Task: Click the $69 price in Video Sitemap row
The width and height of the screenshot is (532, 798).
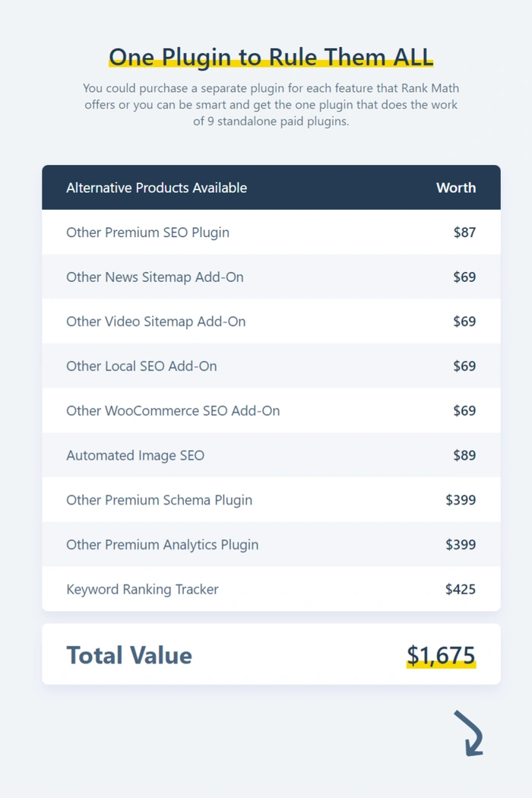Action: click(x=464, y=321)
